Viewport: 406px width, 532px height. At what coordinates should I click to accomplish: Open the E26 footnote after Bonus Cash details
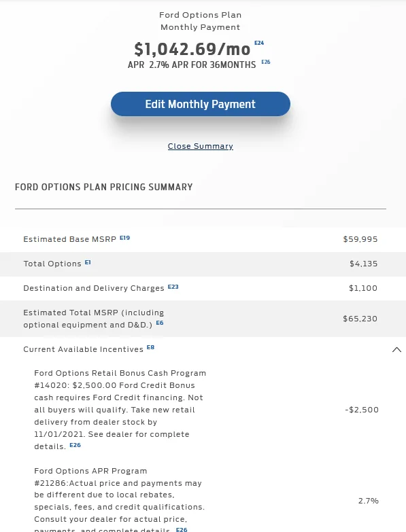coord(75,445)
